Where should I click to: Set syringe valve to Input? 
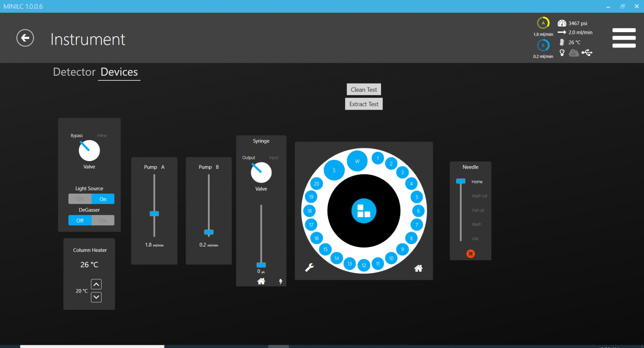pyautogui.click(x=274, y=158)
